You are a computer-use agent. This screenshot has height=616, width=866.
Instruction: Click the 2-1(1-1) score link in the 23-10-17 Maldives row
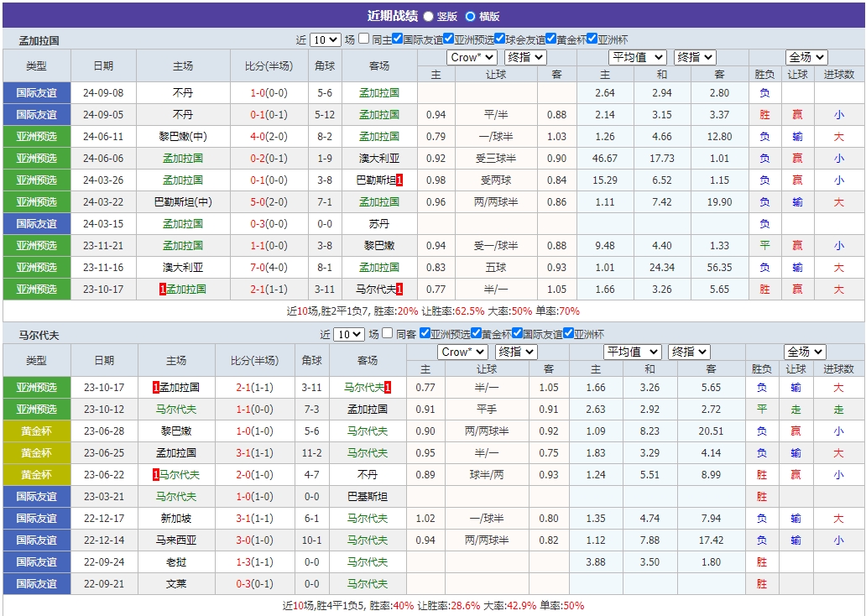pos(254,387)
